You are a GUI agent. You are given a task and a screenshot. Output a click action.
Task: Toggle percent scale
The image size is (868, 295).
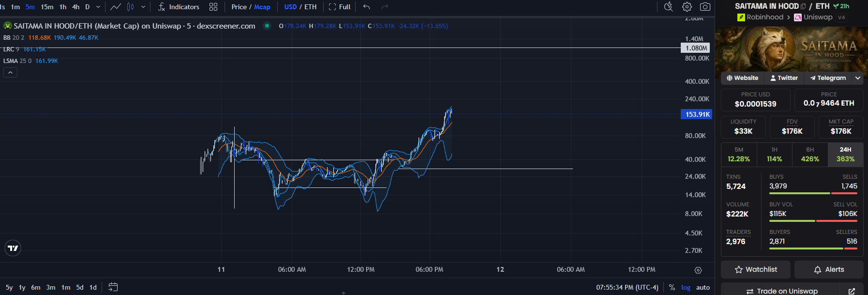[x=672, y=287]
